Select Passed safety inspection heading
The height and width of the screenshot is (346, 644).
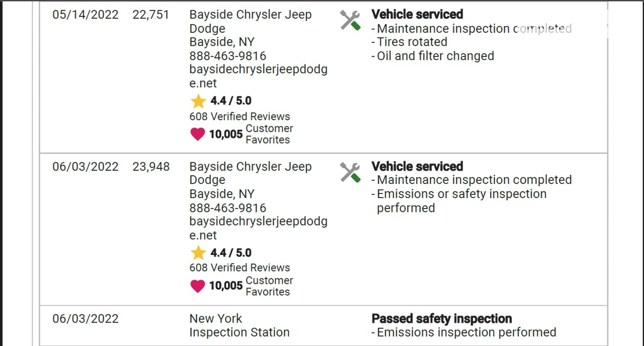(x=442, y=319)
